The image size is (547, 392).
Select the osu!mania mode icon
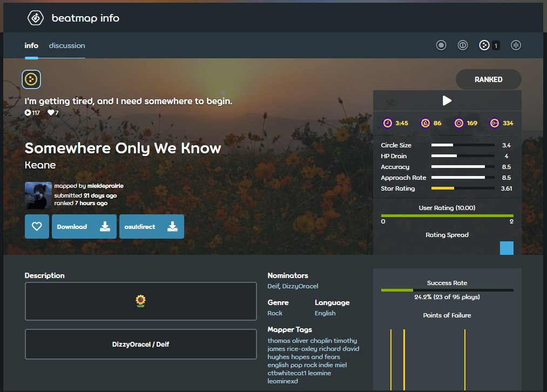(x=516, y=45)
